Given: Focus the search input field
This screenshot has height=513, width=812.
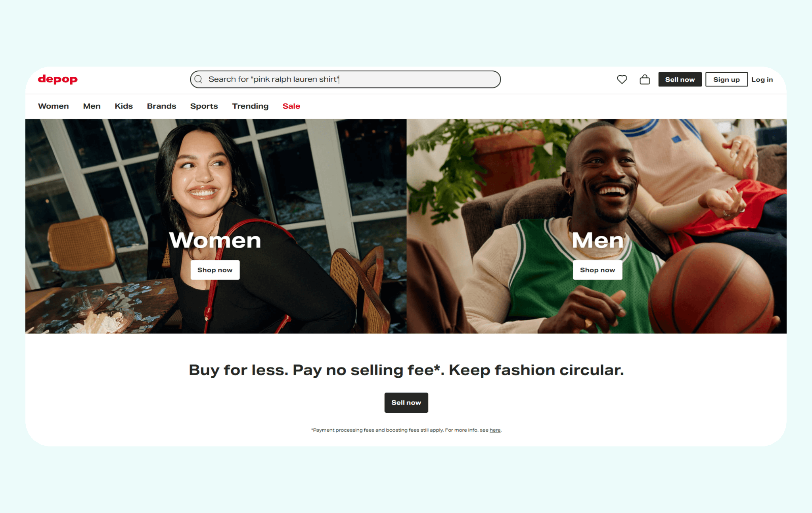Looking at the screenshot, I should [345, 79].
